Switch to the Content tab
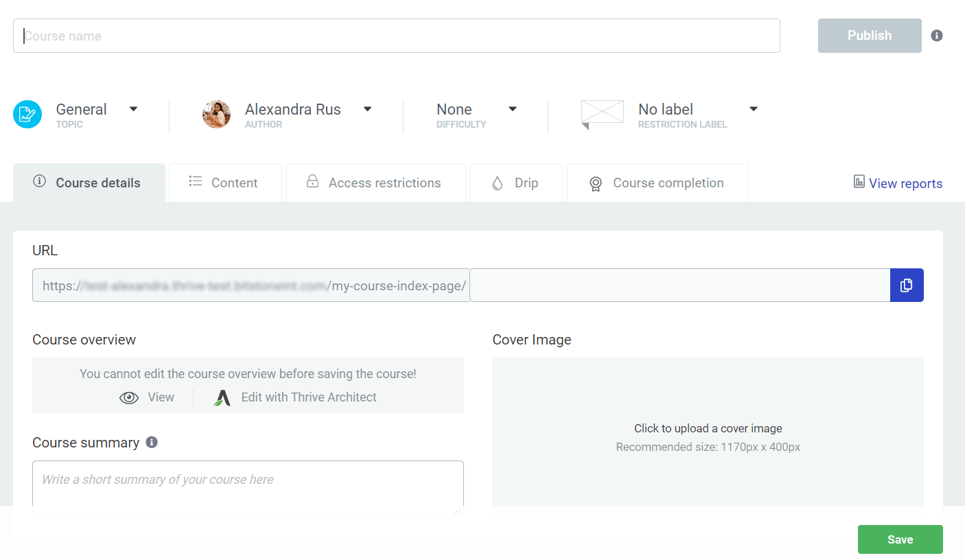Viewport: 965px width, 560px height. [x=225, y=183]
